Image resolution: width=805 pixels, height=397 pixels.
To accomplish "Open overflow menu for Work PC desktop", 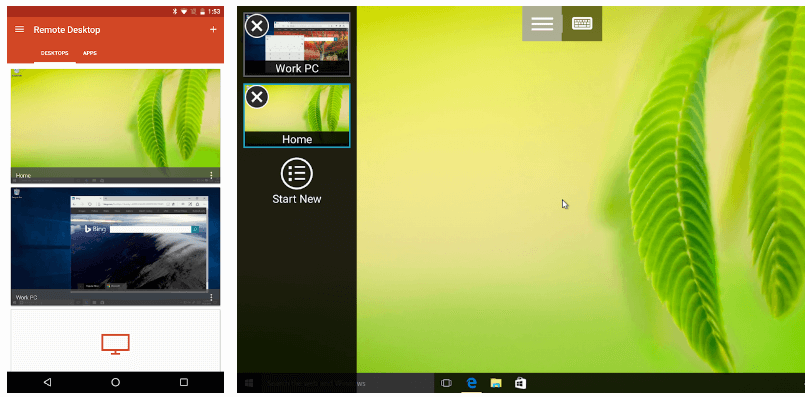I will point(211,297).
